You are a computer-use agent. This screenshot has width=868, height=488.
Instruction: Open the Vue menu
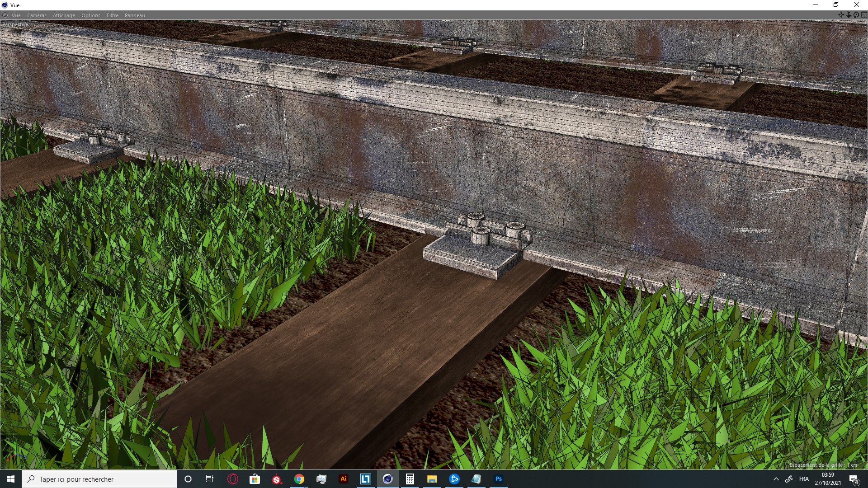[16, 15]
